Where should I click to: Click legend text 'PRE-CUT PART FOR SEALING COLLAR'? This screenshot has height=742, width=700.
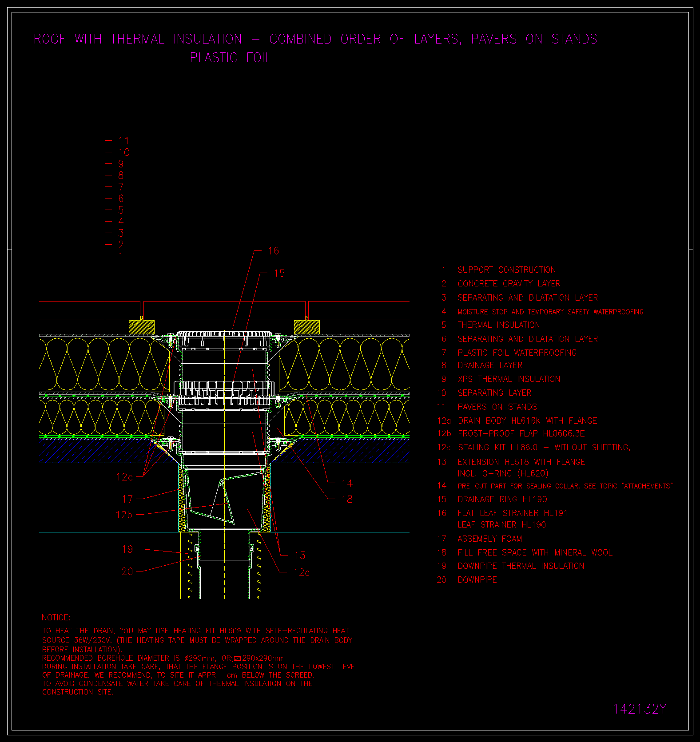click(518, 486)
